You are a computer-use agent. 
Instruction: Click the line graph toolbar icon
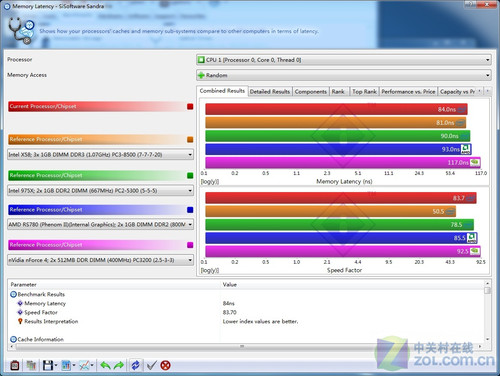(x=84, y=365)
